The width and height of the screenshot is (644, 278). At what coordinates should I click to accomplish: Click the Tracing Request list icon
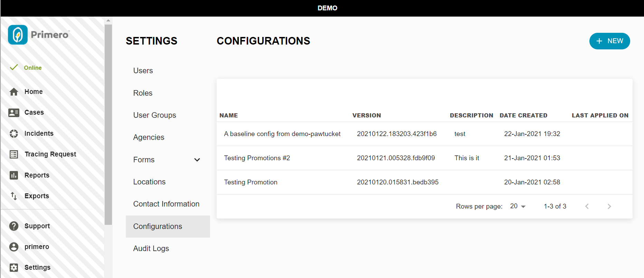[x=14, y=154]
